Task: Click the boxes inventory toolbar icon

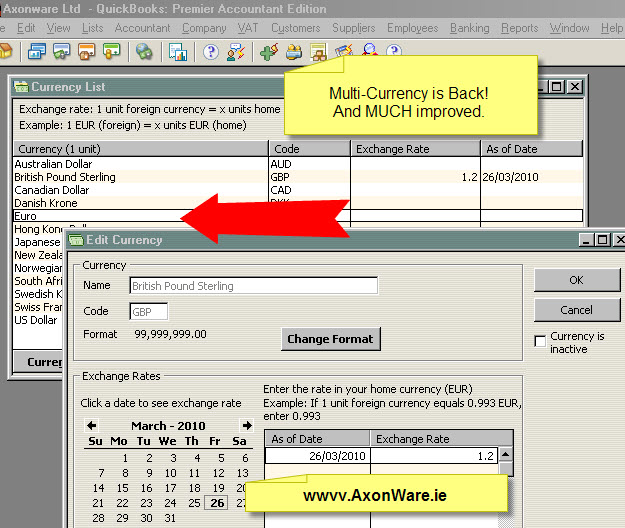Action: (318, 52)
